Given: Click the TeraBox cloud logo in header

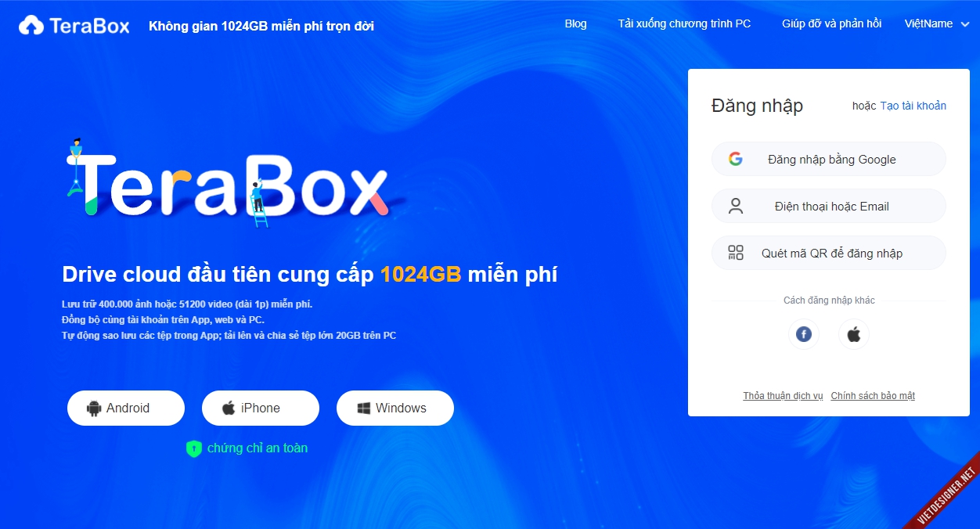Looking at the screenshot, I should 74,25.
